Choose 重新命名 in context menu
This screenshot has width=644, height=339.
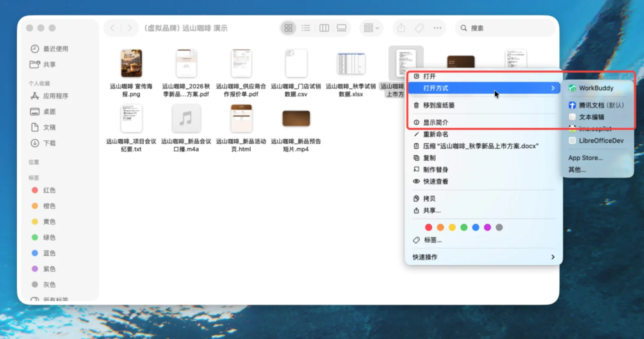[x=484, y=134]
